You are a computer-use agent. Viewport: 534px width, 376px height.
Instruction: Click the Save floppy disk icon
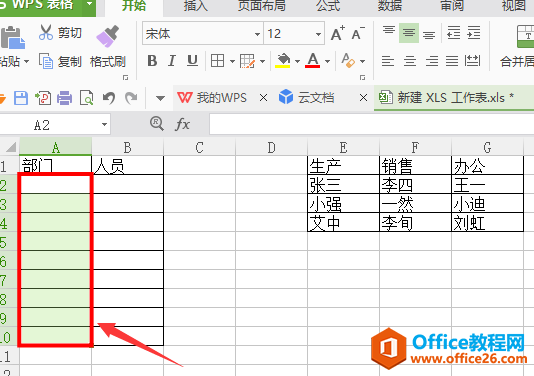[21, 98]
